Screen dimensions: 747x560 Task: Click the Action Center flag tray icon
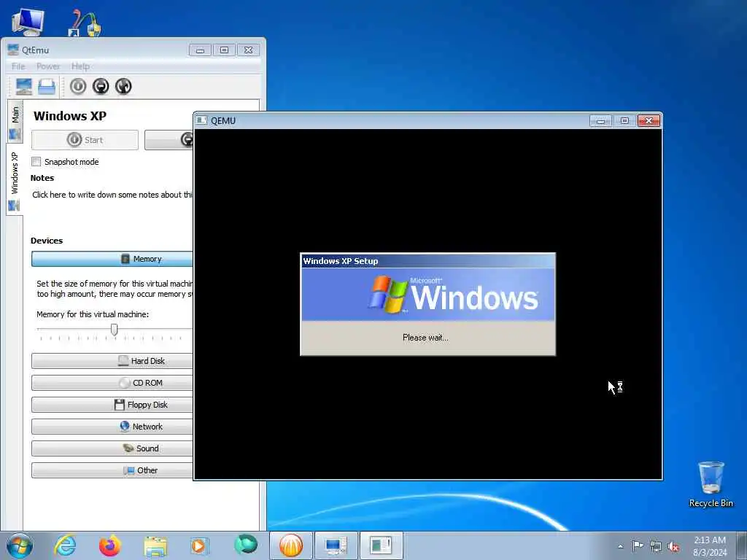(x=638, y=546)
